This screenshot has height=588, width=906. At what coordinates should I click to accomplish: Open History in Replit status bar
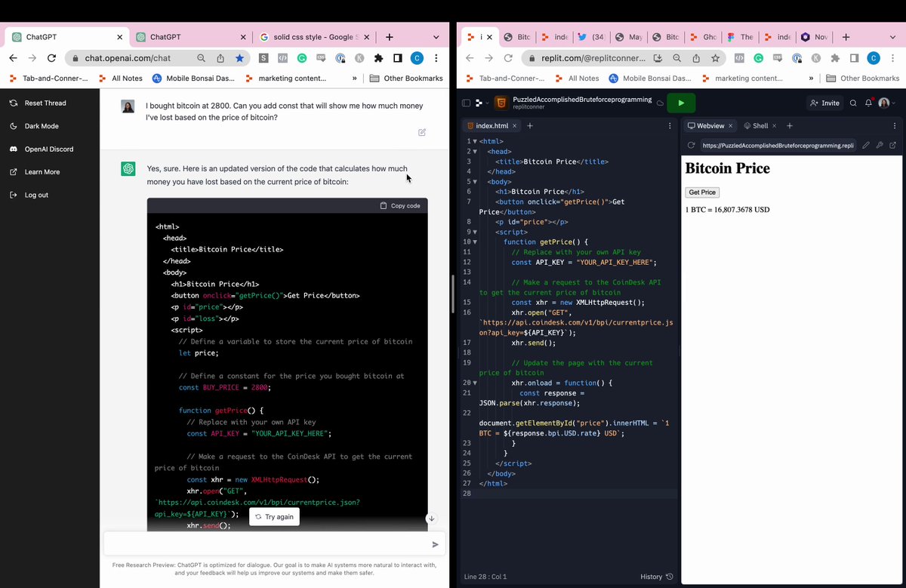657,577
